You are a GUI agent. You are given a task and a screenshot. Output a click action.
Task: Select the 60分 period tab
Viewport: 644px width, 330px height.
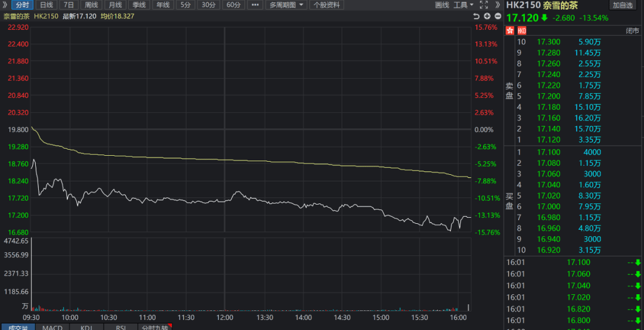[233, 5]
